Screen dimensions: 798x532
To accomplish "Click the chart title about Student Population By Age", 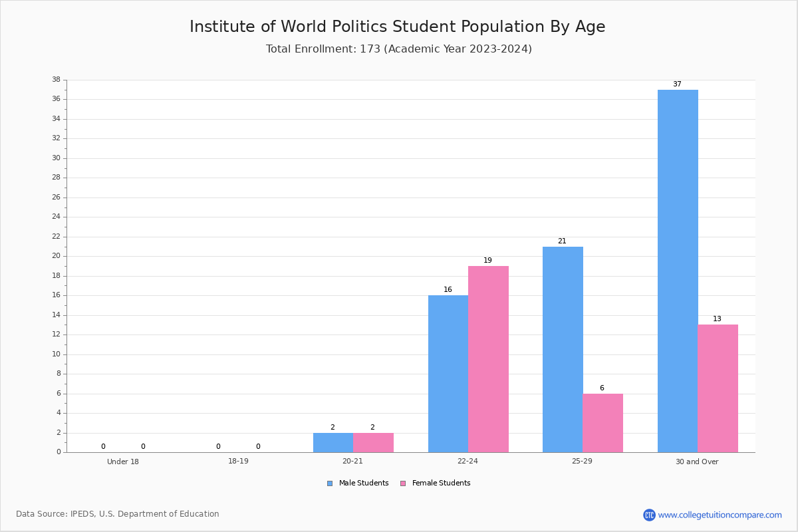I will point(398,27).
